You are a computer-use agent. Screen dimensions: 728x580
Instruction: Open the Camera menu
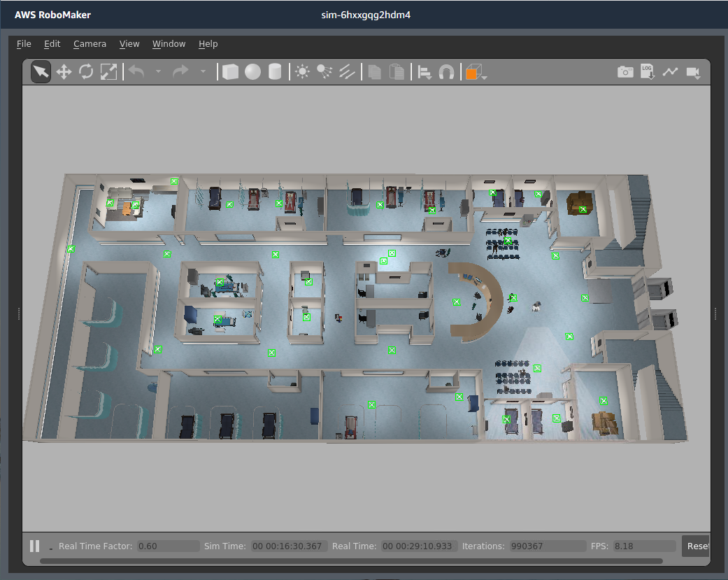pos(90,44)
